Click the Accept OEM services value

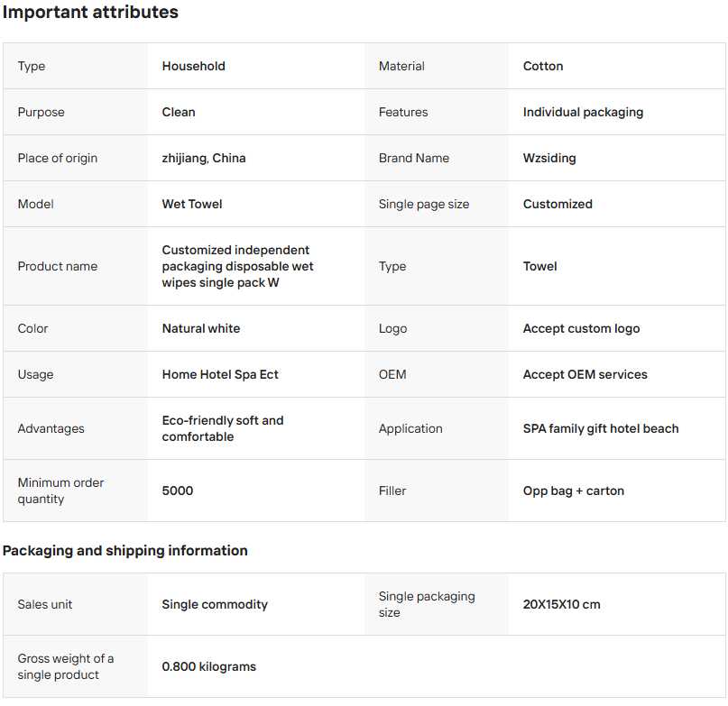tap(585, 374)
